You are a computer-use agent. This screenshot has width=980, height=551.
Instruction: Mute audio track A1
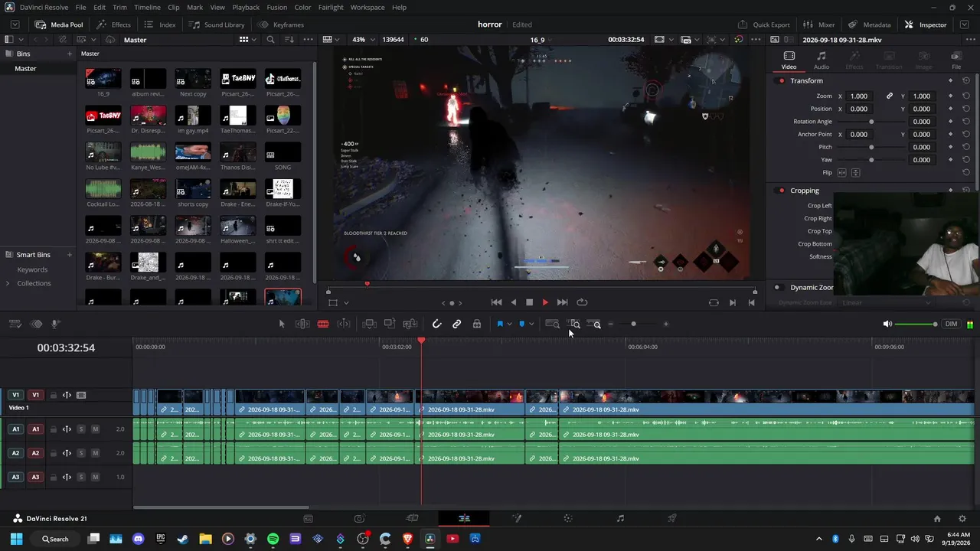click(x=95, y=429)
